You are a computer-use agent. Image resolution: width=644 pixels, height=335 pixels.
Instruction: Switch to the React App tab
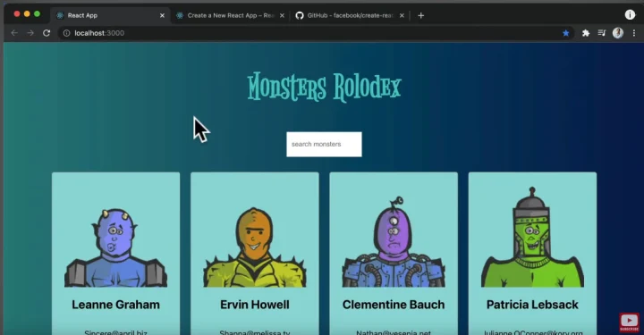(x=110, y=15)
